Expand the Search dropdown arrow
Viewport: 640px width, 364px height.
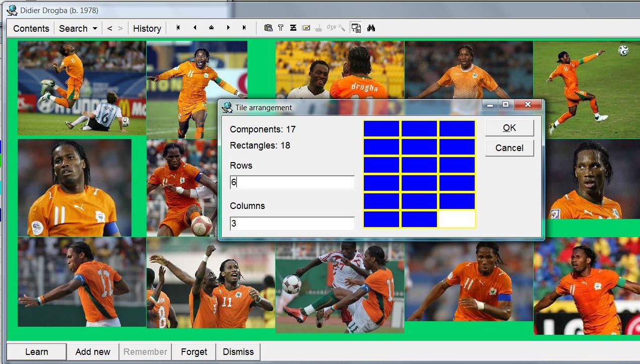pos(95,29)
